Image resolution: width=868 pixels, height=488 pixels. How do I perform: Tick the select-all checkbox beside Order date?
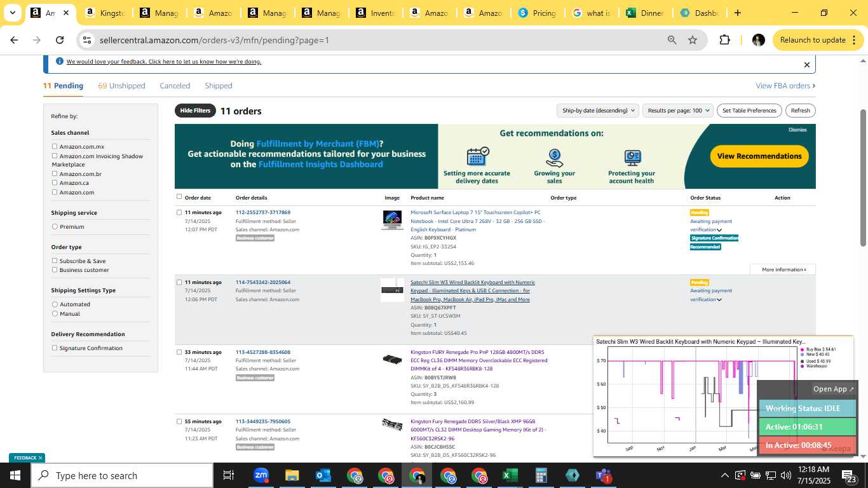[179, 197]
